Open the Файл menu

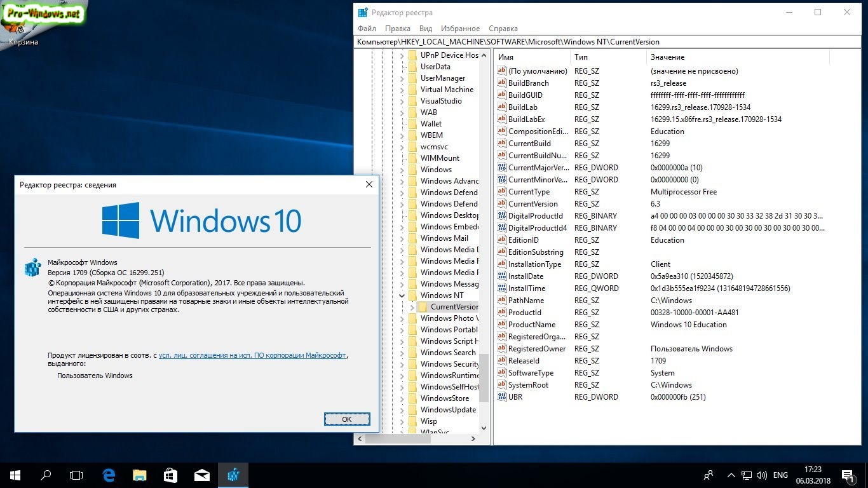coord(367,29)
